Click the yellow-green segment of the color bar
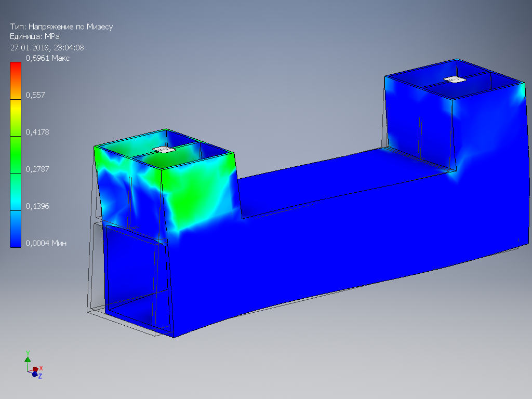The width and height of the screenshot is (532, 399). (16, 118)
